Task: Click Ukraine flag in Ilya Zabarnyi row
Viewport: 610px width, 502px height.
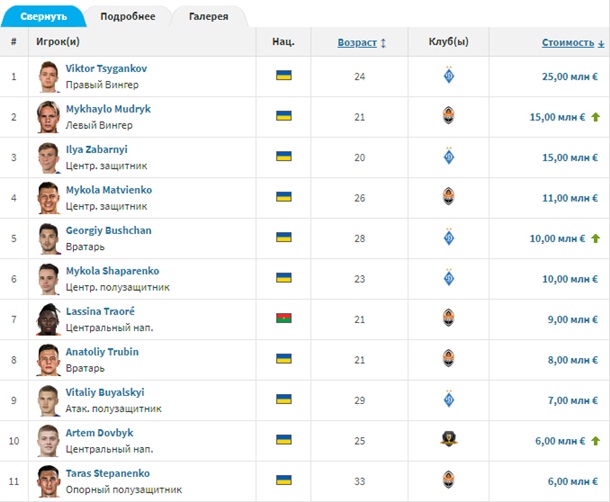Action: (x=283, y=156)
